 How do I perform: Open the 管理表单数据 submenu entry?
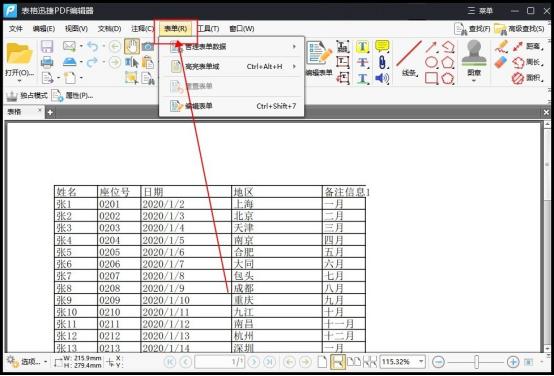coord(232,46)
